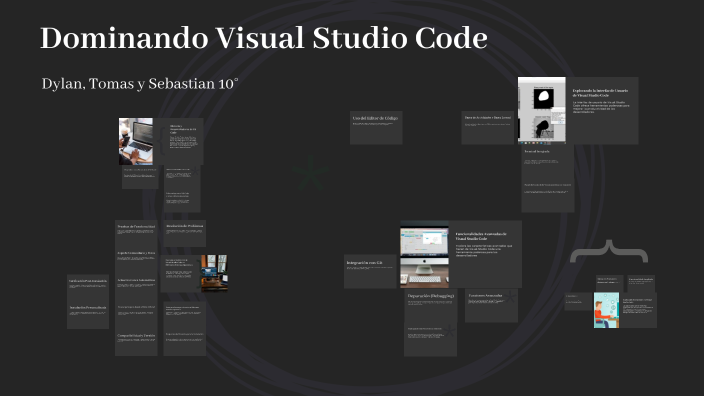Open the 'Verificación Post-Instalación' card
Image resolution: width=704 pixels, height=396 pixels.
[88, 288]
